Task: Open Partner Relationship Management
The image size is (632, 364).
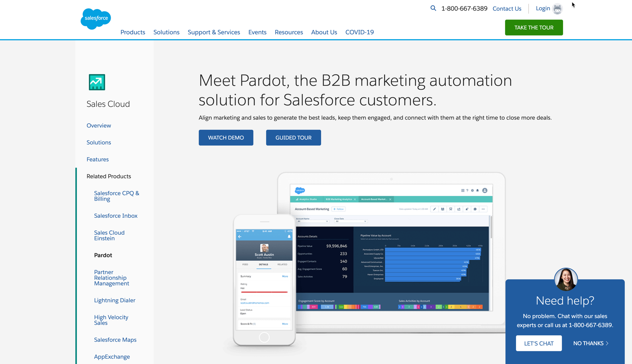Action: (111, 278)
